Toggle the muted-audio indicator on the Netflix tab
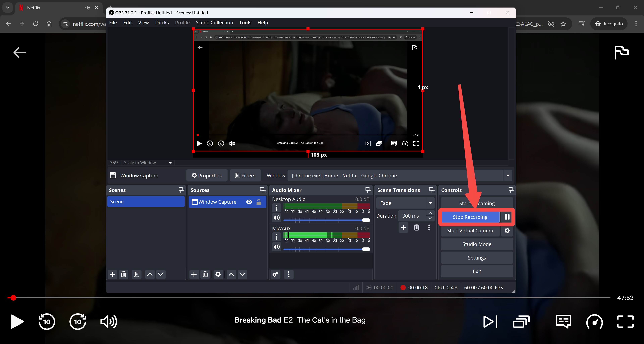Screen dimensions: 644x344 tap(87, 8)
